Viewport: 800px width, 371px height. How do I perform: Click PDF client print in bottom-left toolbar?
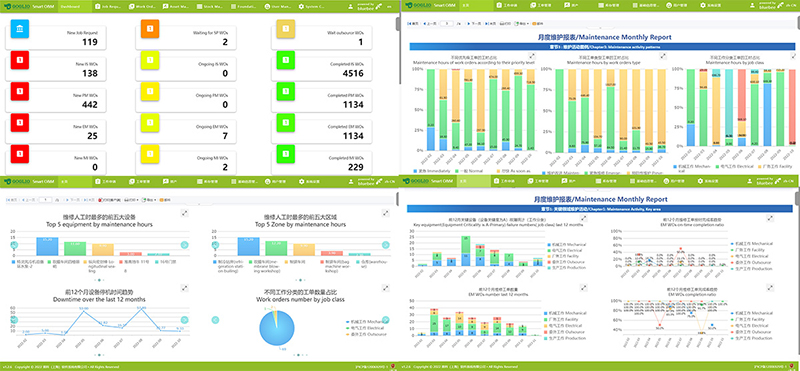tap(109, 200)
